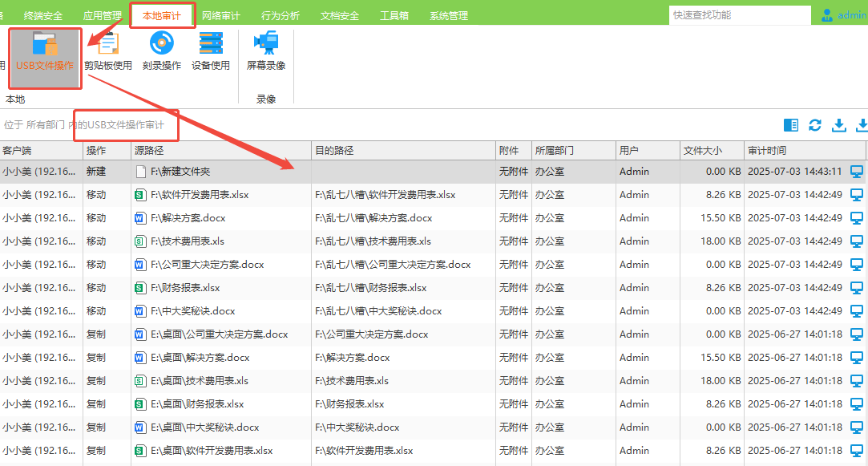The height and width of the screenshot is (466, 868).
Task: Click destination F:\公司重大决定方案.docx
Action: tap(371, 334)
